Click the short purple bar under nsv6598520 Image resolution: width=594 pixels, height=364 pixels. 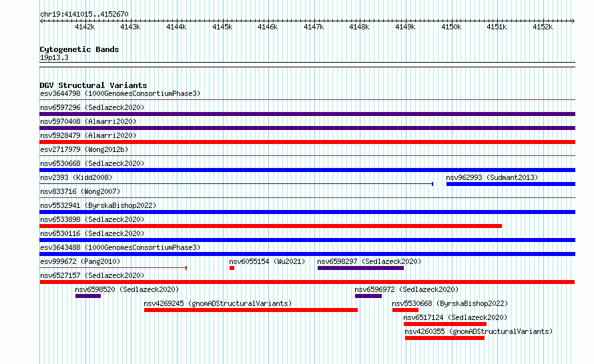tap(88, 296)
